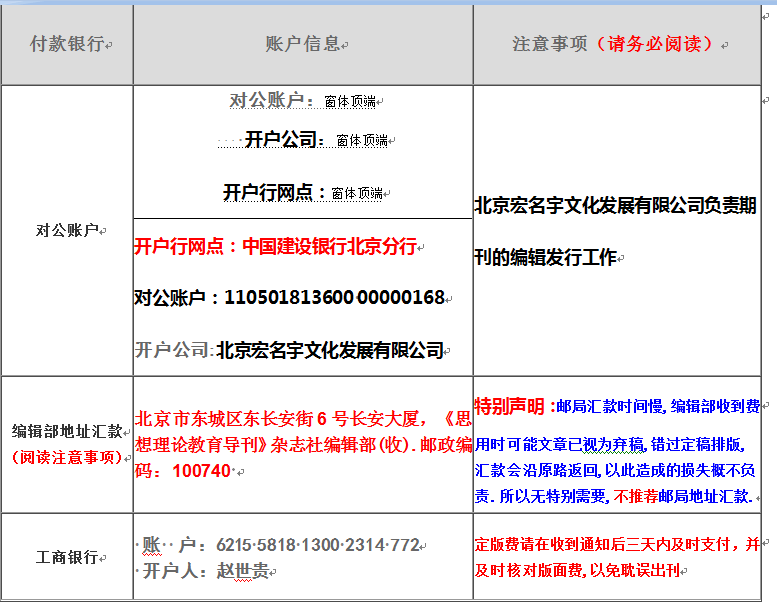Click the 开户公司：窗体顶端 line
The width and height of the screenshot is (777, 603).
[x=303, y=140]
